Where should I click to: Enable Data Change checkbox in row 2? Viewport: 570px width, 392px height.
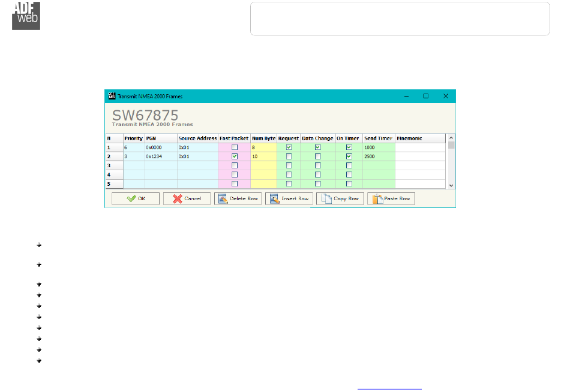pos(318,156)
